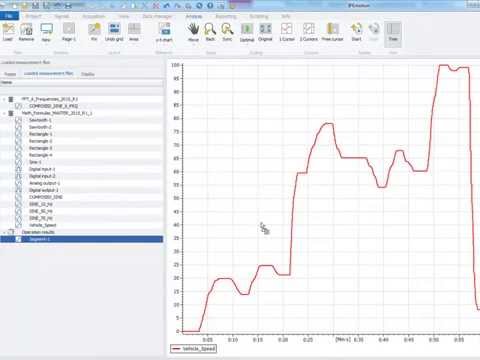Image resolution: width=480 pixels, height=360 pixels.
Task: Select the SINE_70_Hz channel
Action: (x=41, y=218)
